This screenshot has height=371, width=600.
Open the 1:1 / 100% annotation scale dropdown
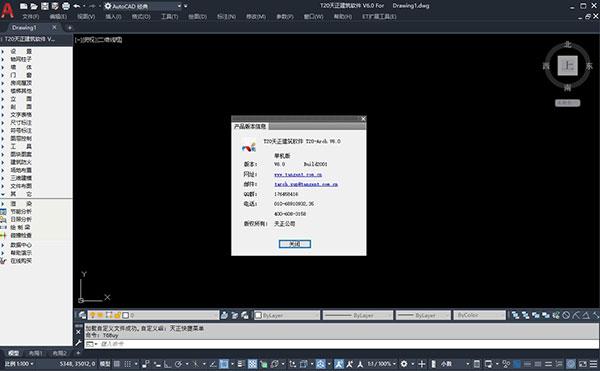point(382,364)
